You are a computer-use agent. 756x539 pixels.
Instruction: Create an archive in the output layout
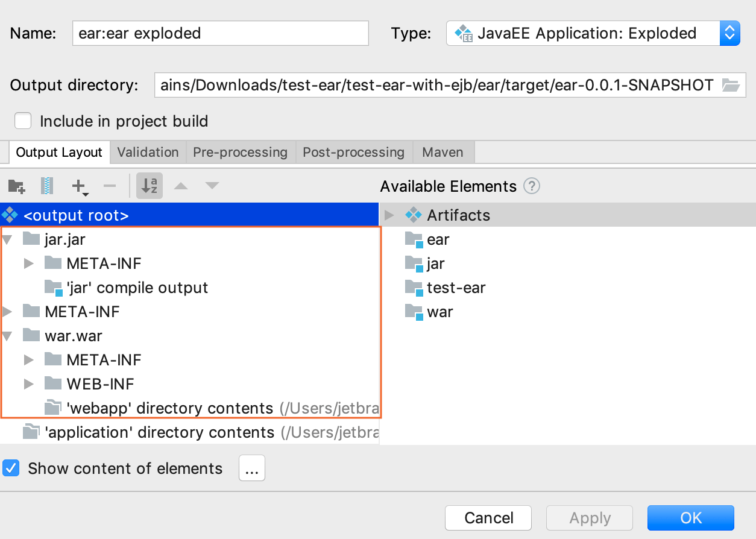(48, 186)
